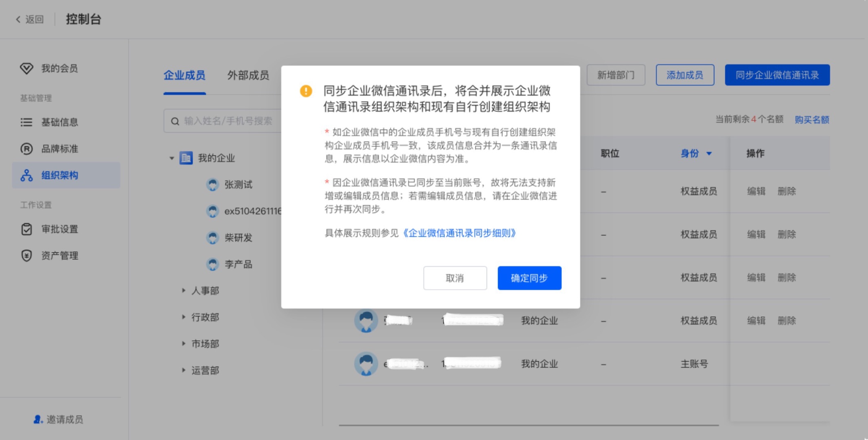
Task: Click 编辑 in first member row
Action: tap(756, 191)
